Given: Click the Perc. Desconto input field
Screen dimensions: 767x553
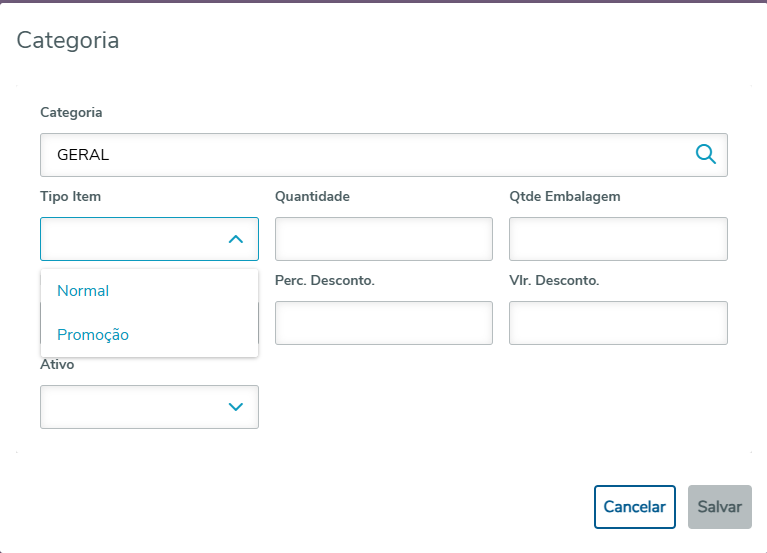Looking at the screenshot, I should [x=383, y=323].
